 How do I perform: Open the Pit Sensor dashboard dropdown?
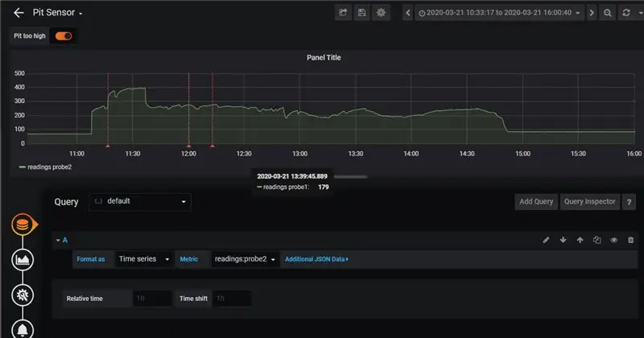pyautogui.click(x=57, y=13)
